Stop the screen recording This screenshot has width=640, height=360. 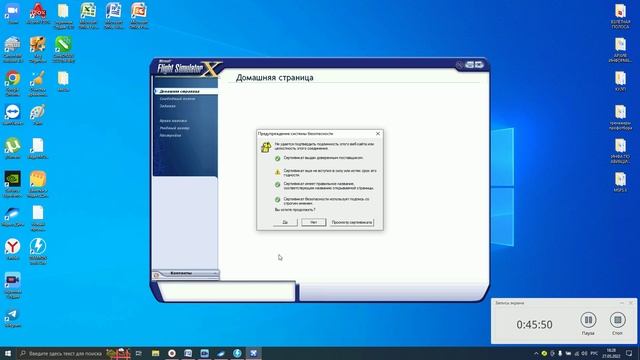point(618,320)
